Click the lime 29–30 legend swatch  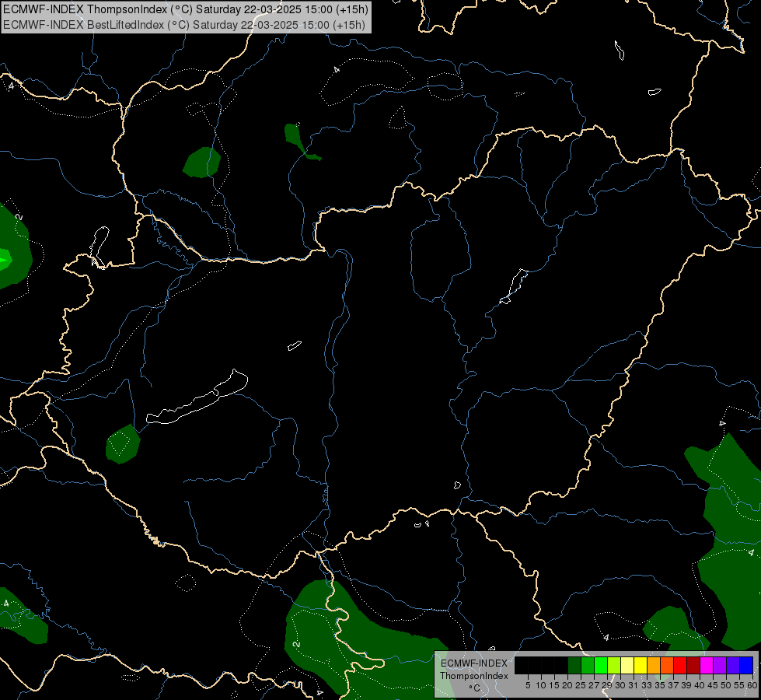pyautogui.click(x=614, y=666)
